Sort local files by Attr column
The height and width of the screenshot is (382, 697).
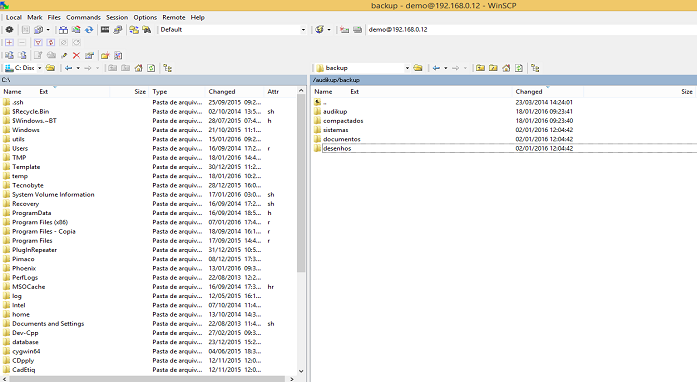[x=279, y=92]
